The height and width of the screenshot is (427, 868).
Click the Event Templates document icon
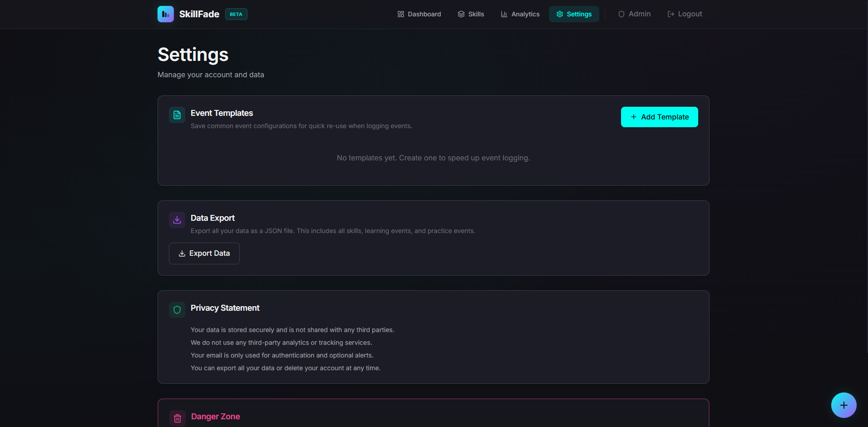pos(177,114)
